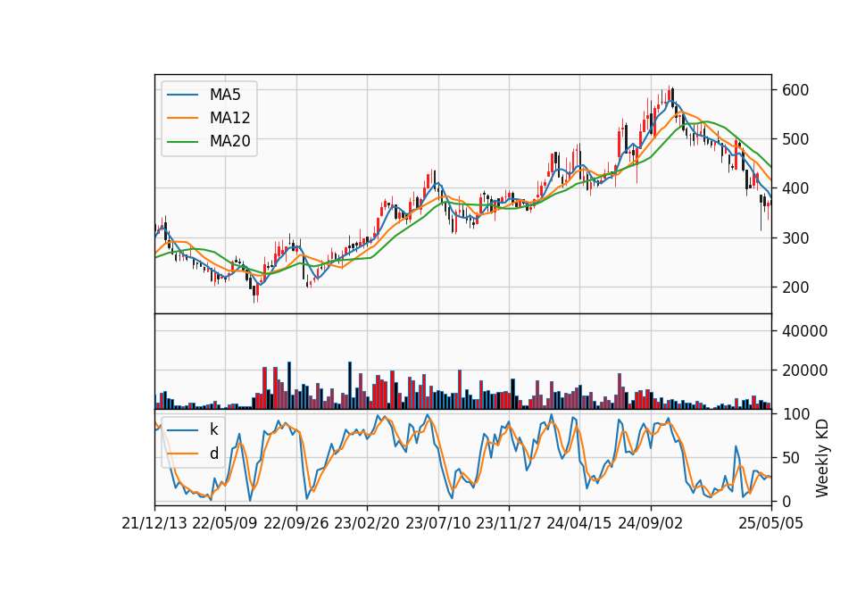
Task: Click the MA5 legend label
Action: [225, 95]
